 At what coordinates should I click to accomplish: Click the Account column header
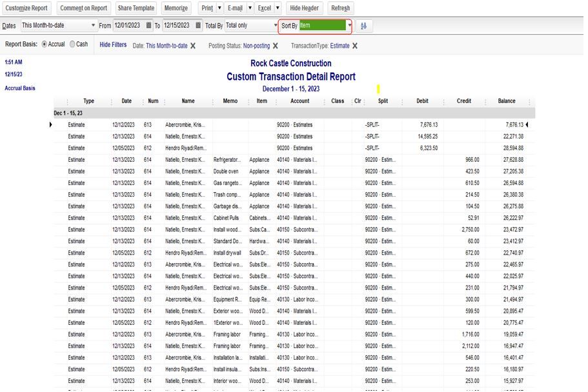299,101
